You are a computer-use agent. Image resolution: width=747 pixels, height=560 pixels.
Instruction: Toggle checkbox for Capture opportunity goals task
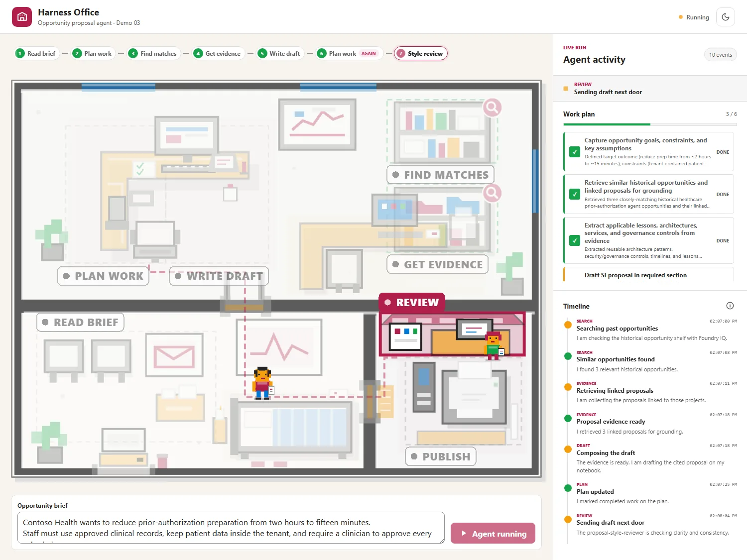575,152
